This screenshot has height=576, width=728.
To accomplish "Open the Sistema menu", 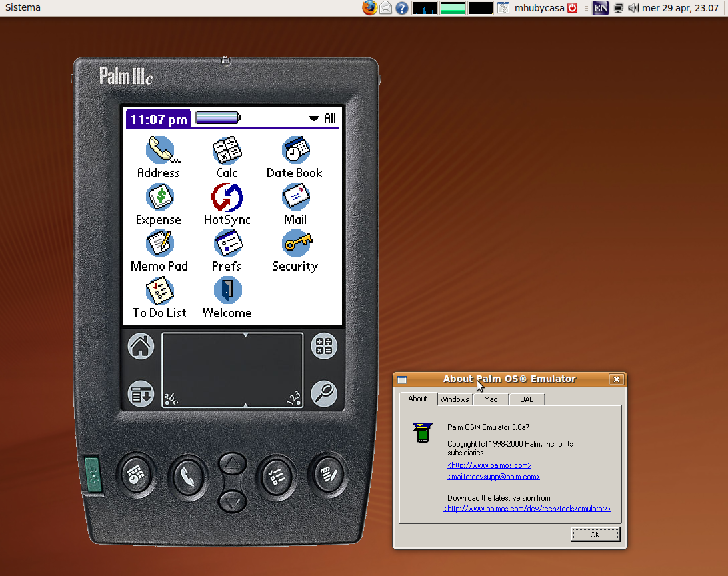I will 23,7.
